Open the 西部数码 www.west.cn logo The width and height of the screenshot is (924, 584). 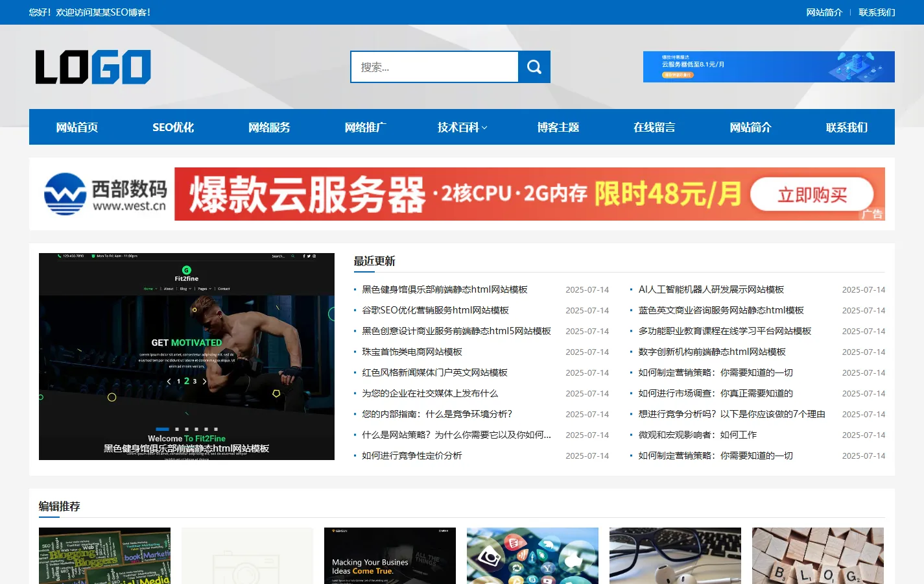pos(105,194)
